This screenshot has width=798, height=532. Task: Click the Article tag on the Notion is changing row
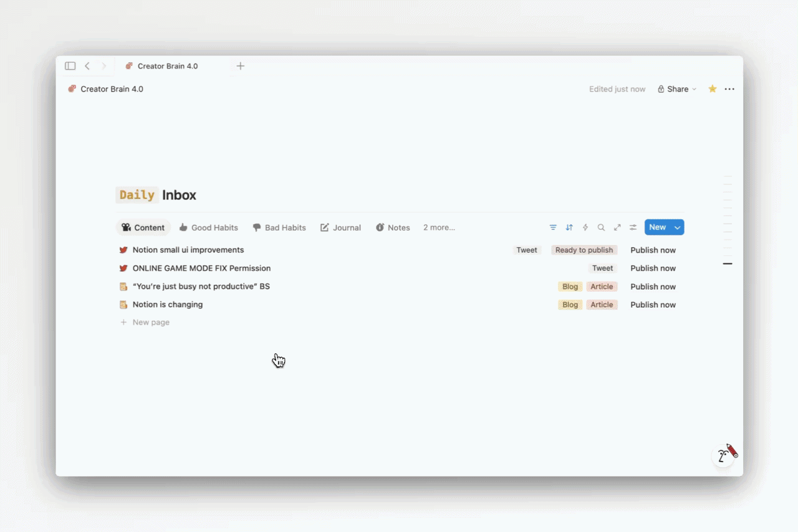click(602, 305)
